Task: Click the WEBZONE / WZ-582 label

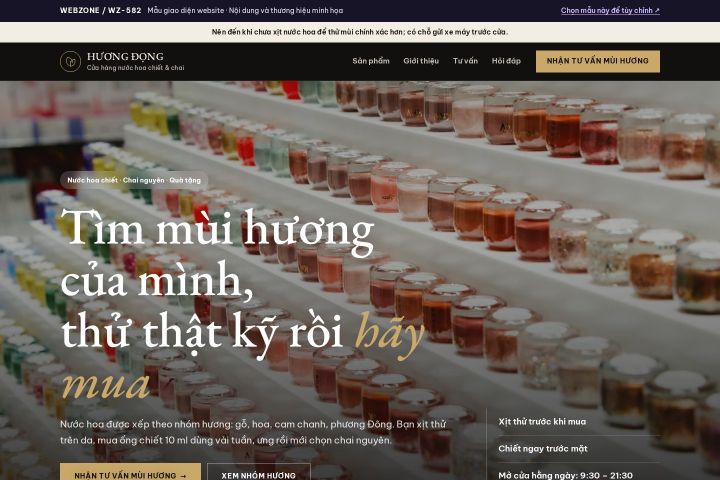Action: click(101, 10)
